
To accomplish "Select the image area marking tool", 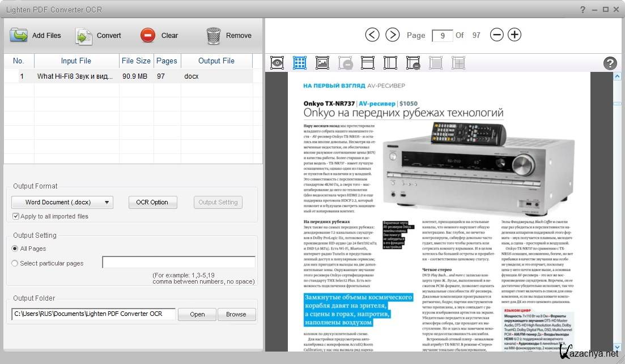I will coord(322,63).
